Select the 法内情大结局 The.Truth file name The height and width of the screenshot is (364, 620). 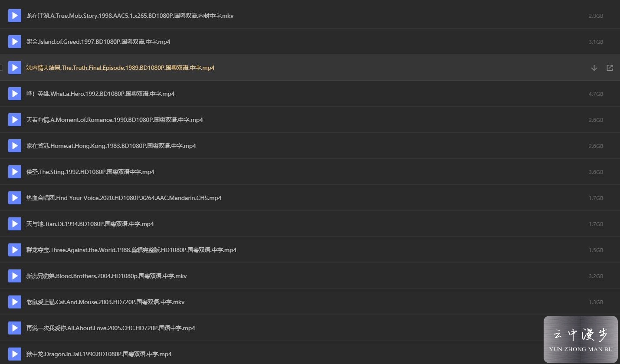[x=120, y=68]
